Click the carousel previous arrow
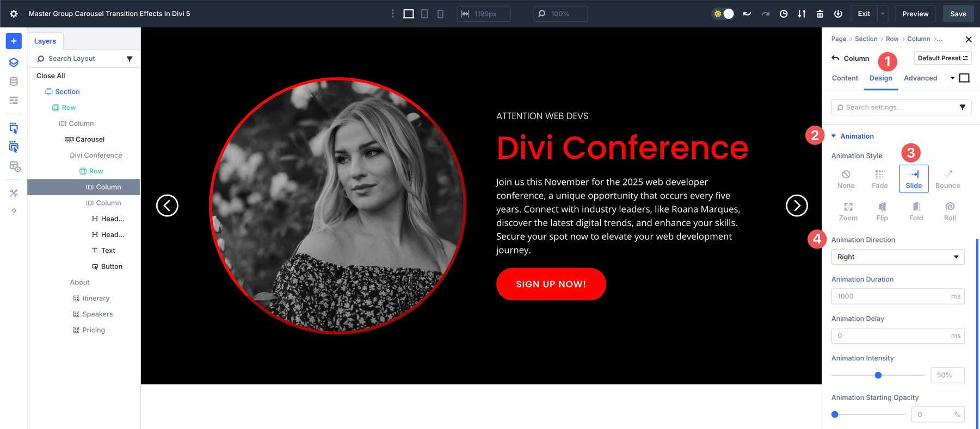The width and height of the screenshot is (980, 429). click(167, 206)
